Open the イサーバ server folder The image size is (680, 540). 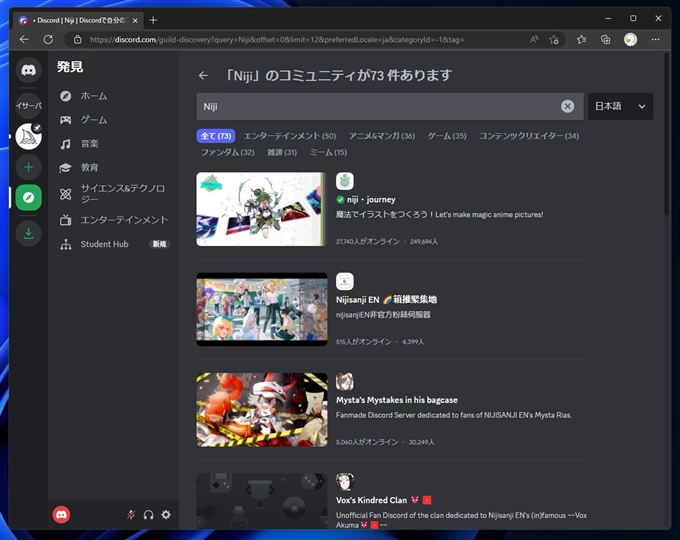click(x=29, y=105)
